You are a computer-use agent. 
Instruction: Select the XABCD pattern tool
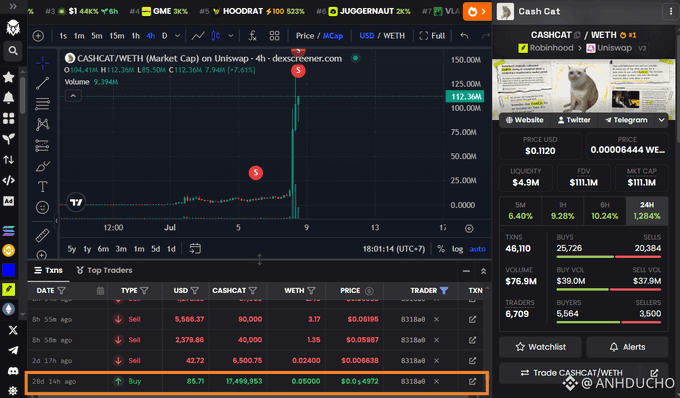click(x=42, y=124)
